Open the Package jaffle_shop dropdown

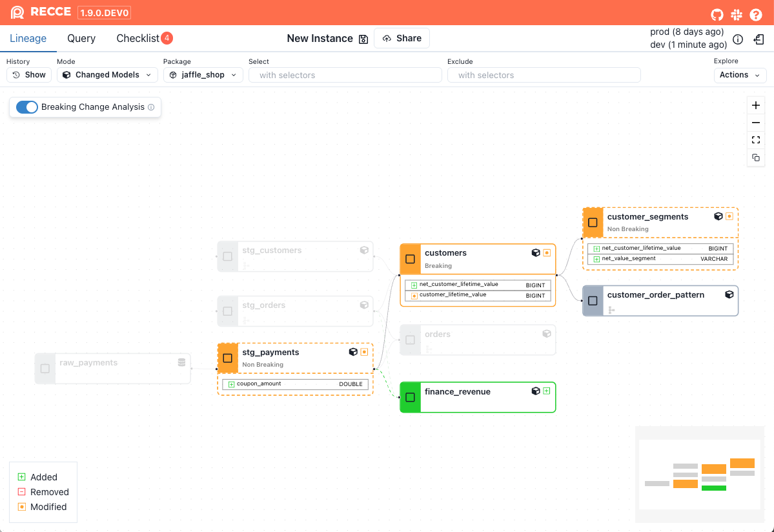203,75
